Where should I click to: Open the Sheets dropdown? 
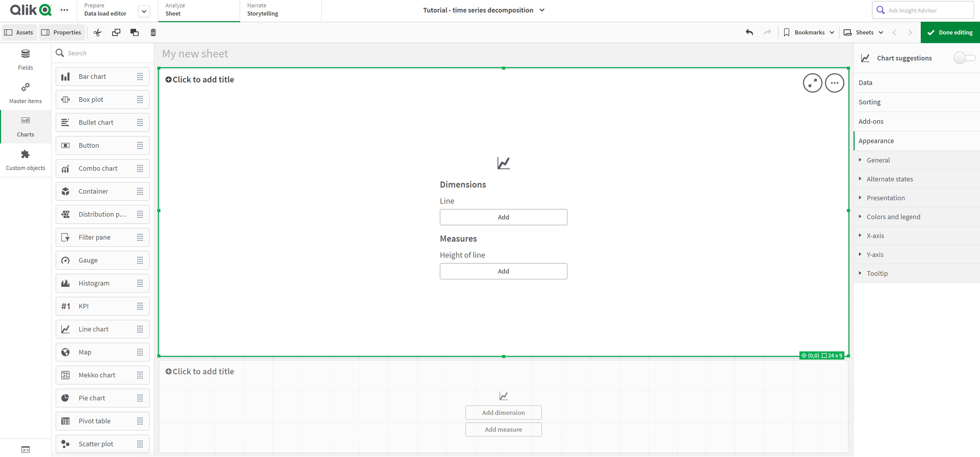[x=864, y=32]
